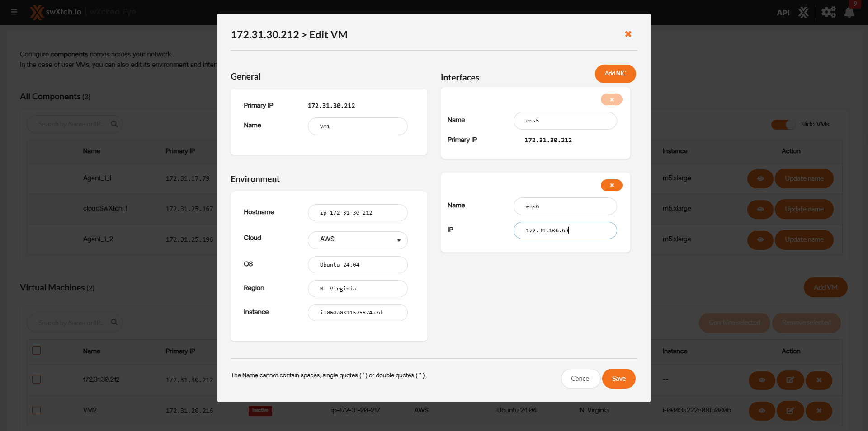
Task: Click the Hostname input field
Action: pyautogui.click(x=358, y=213)
